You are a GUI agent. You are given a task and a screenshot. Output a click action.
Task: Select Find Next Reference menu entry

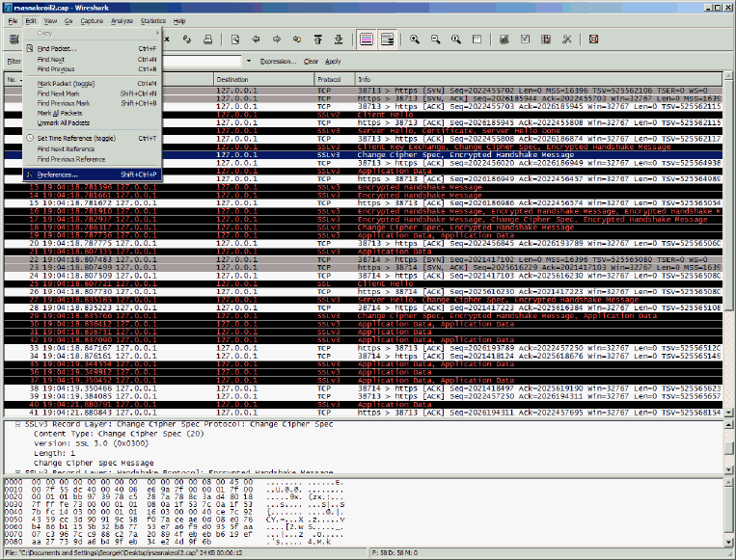coord(92,148)
